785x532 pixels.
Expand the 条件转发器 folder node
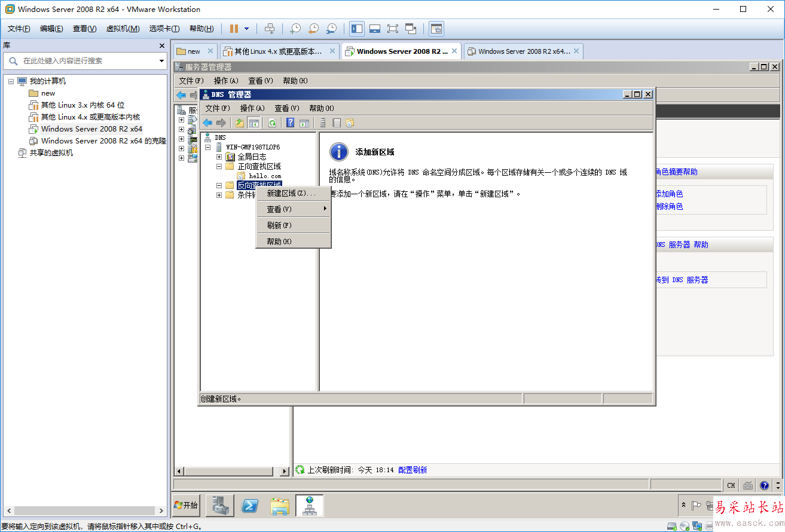click(219, 195)
